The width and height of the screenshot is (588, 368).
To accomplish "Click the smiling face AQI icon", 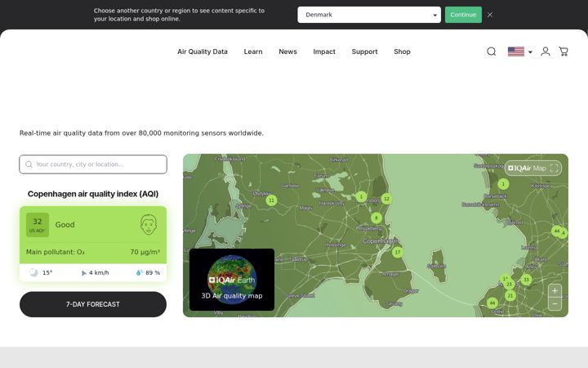I will pyautogui.click(x=149, y=225).
